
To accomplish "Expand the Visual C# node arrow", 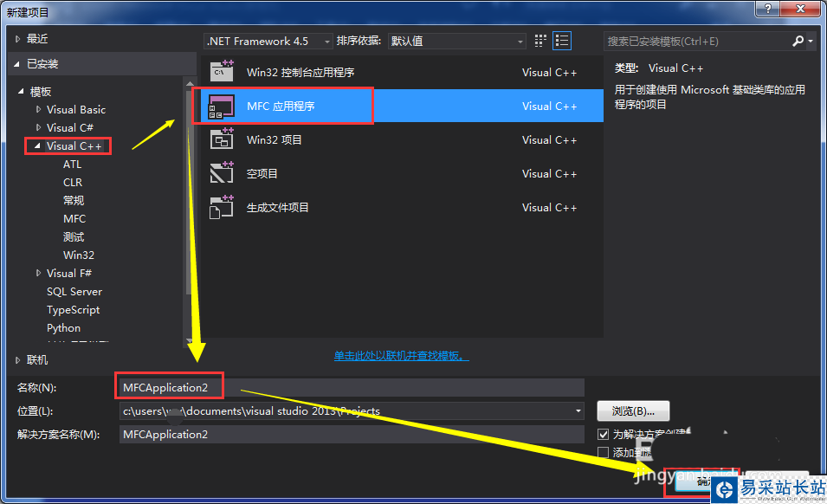I will [38, 127].
